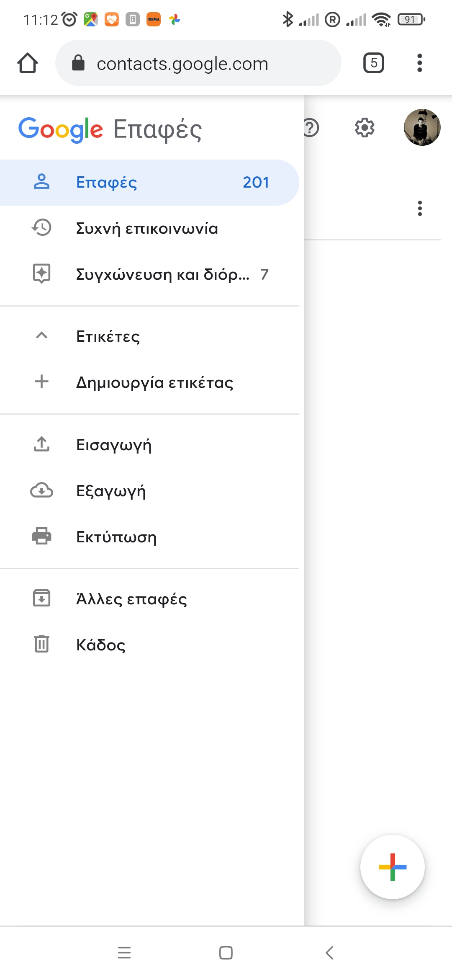
Task: Open Άλλες επαφές list
Action: click(x=131, y=599)
